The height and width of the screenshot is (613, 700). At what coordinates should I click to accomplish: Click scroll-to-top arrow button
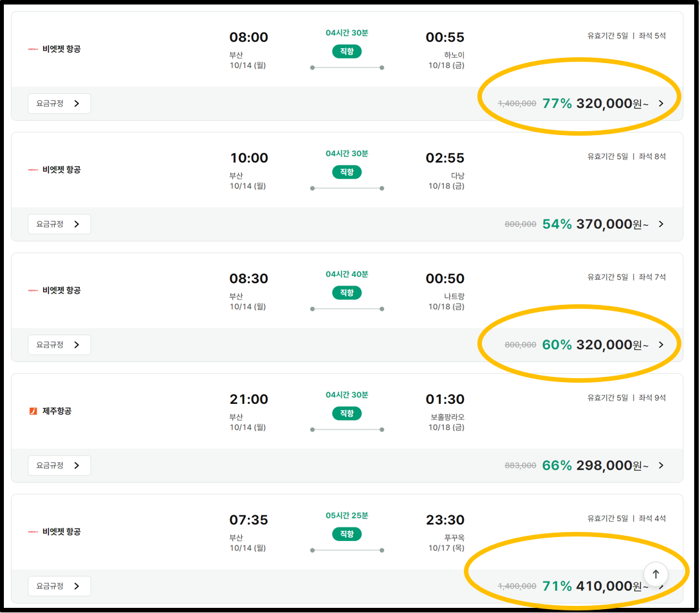point(656,574)
